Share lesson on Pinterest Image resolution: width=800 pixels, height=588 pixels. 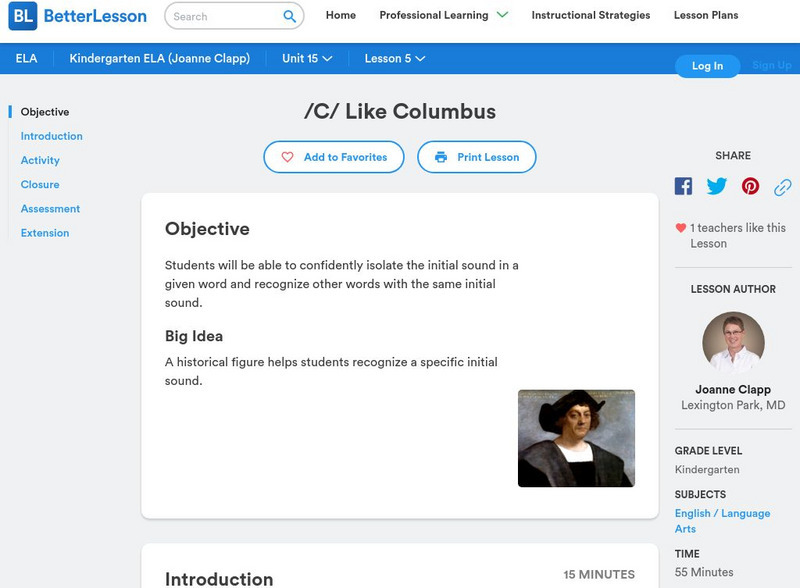pyautogui.click(x=750, y=186)
